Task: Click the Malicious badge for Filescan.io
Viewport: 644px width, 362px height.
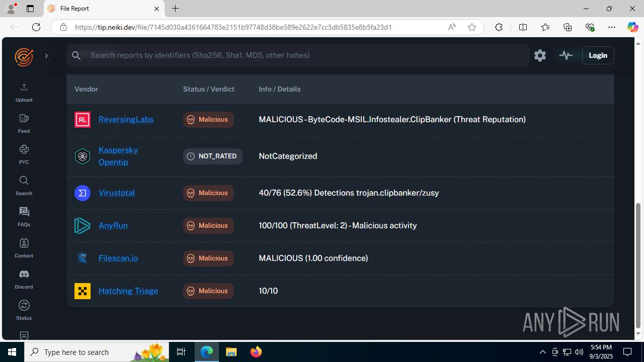Action: pyautogui.click(x=208, y=258)
